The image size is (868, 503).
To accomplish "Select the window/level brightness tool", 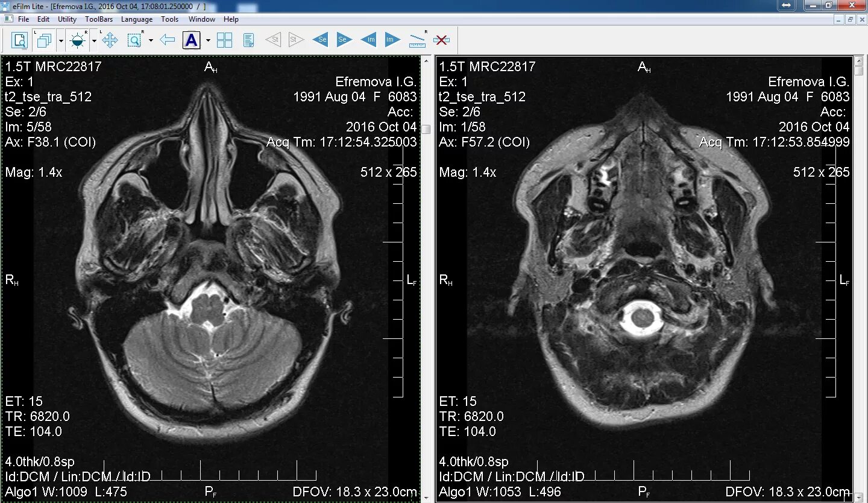I will click(77, 40).
